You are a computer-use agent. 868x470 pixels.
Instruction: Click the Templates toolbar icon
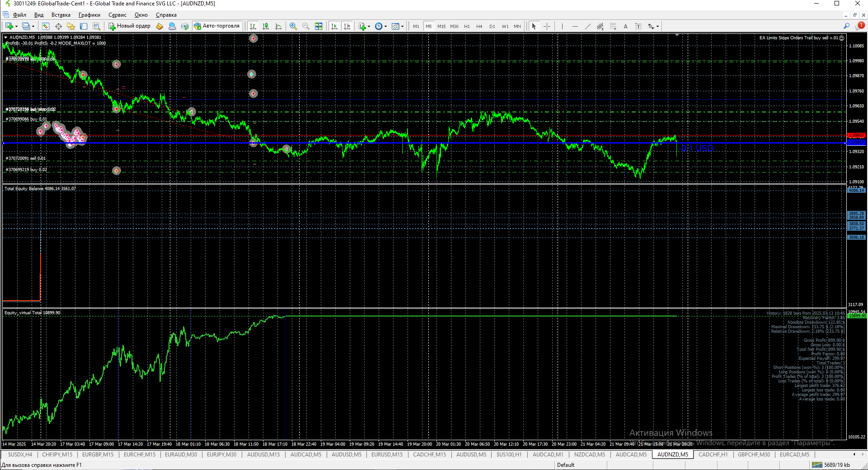(x=395, y=26)
